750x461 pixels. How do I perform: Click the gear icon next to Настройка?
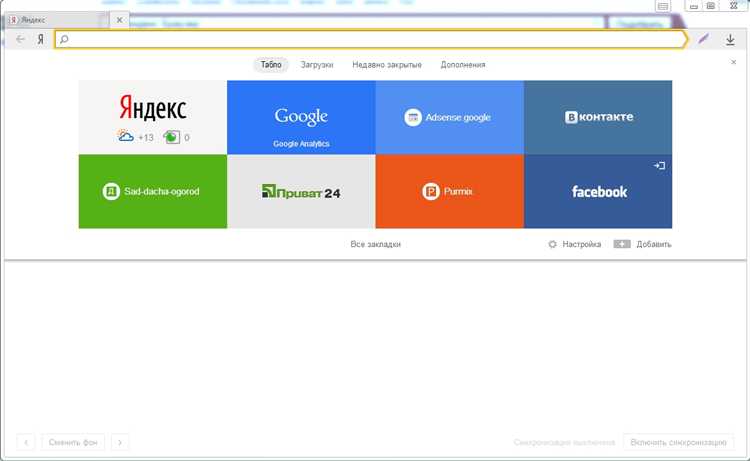coord(552,244)
